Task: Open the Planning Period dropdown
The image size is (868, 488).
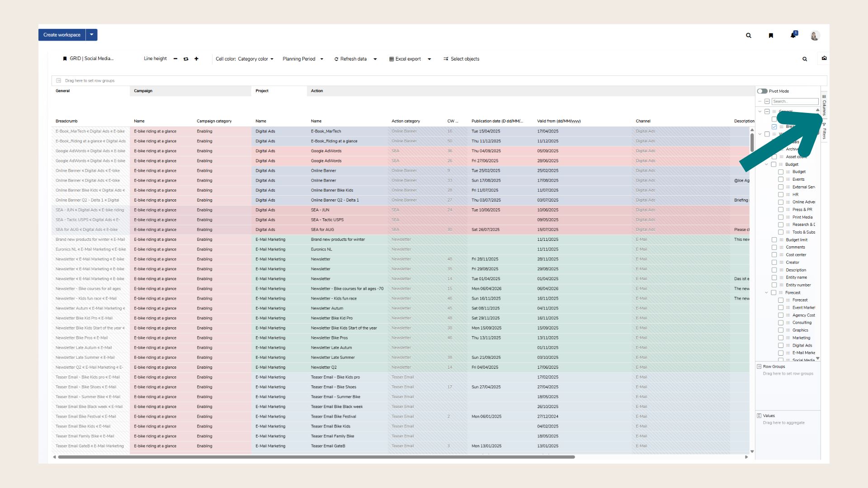Action: click(303, 59)
